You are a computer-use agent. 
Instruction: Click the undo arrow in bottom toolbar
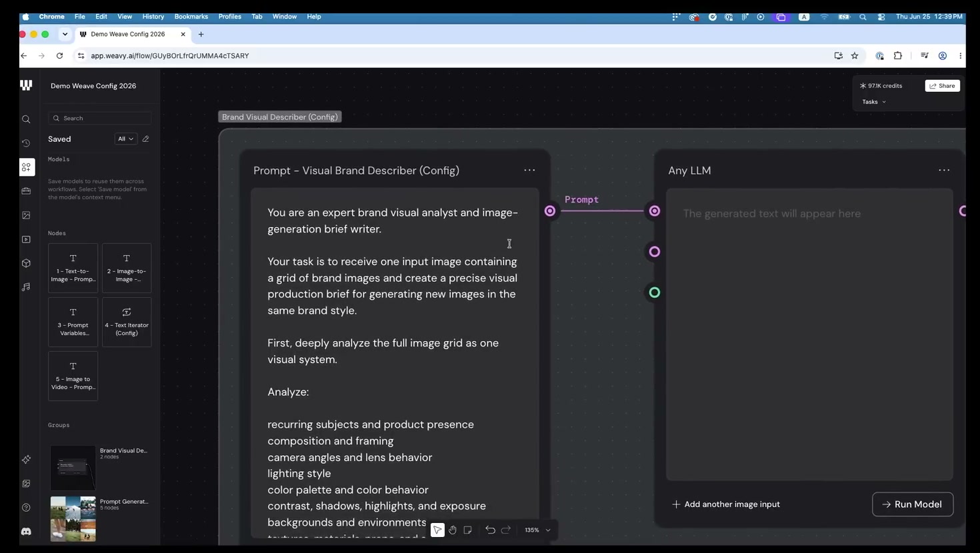[x=490, y=530]
